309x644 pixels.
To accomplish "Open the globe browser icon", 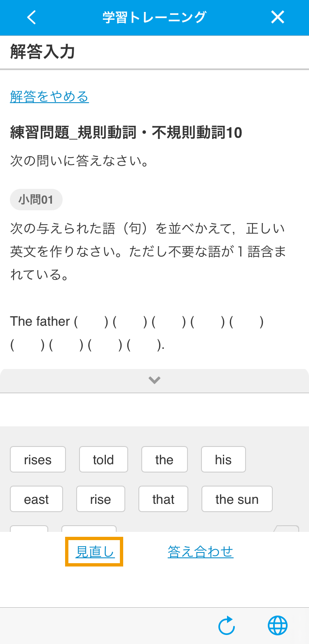I will point(278,625).
